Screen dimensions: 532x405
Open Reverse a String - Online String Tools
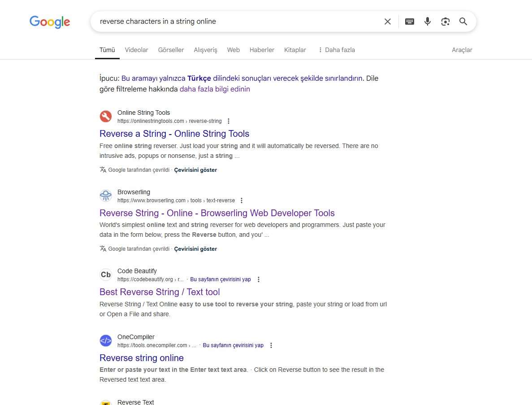[x=174, y=134]
